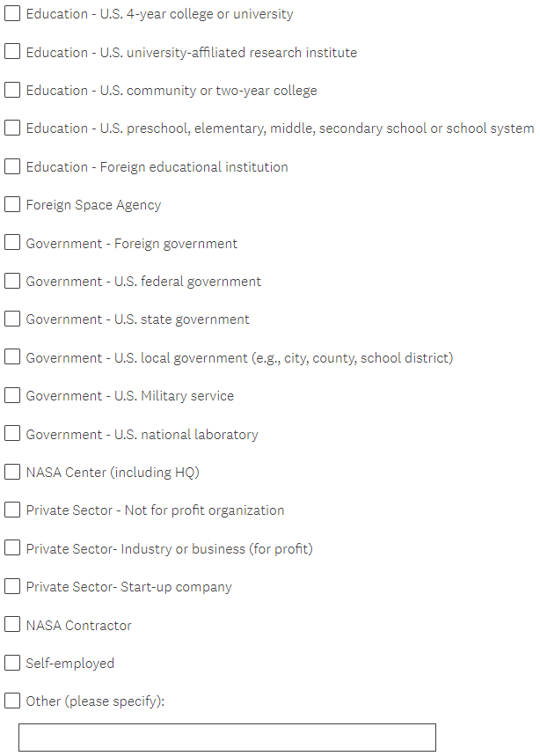
Task: Tick U.S. community or two-year college
Action: click(x=12, y=90)
